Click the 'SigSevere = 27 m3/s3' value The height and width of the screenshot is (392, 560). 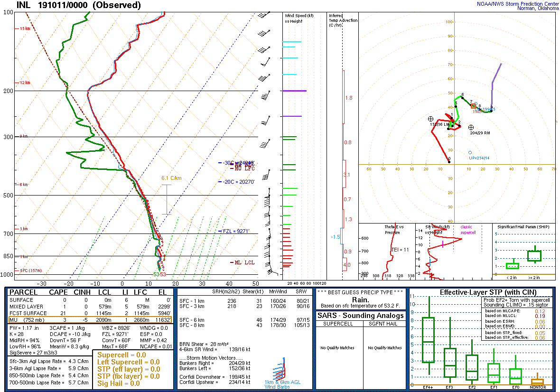point(33,352)
